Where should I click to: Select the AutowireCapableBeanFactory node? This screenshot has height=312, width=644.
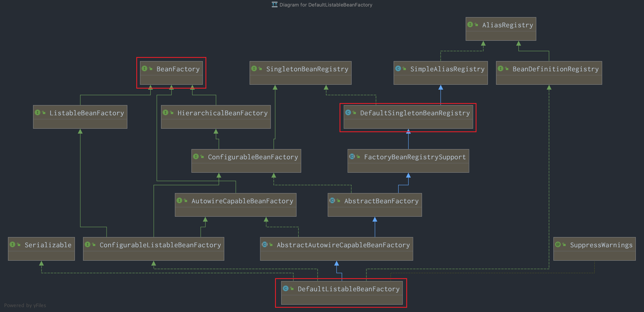[x=242, y=201]
